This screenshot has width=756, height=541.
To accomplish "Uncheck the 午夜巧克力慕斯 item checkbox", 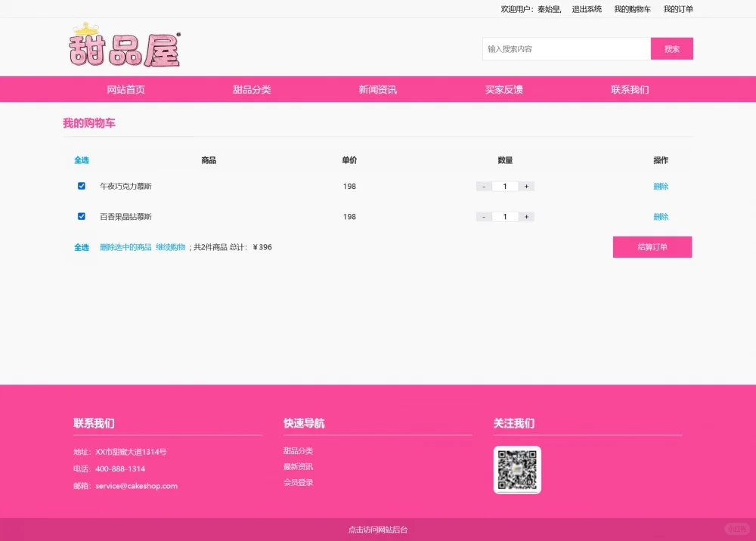I will [81, 186].
